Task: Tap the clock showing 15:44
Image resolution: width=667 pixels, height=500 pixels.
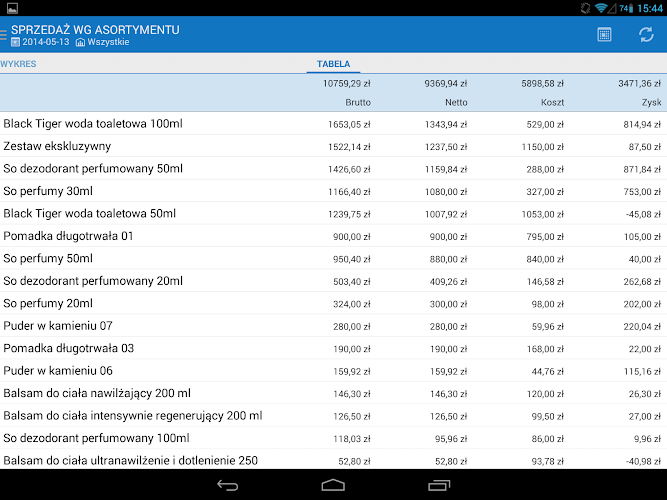Action: [650, 8]
